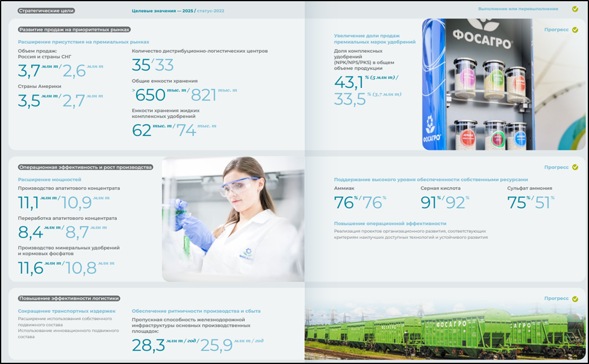The height and width of the screenshot is (364, 589).
Task: Open 'Обеспечение ритмичности производства и сбыта' heading
Action: 196,311
